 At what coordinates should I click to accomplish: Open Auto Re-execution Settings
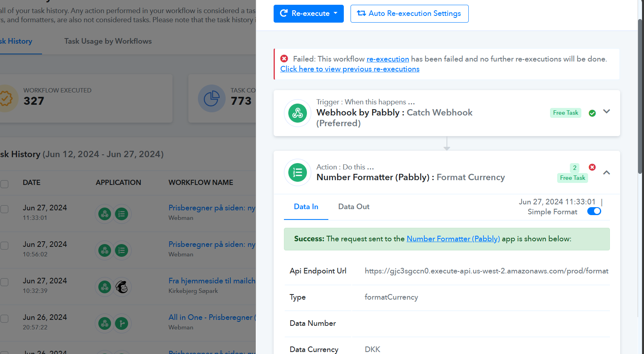[x=409, y=13]
